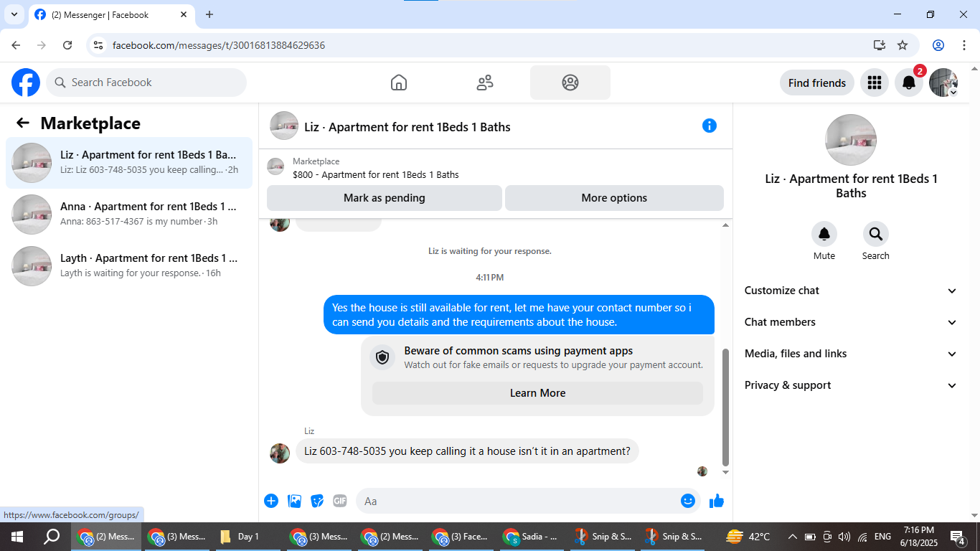Open Sadia Chrome window in taskbar
Image resolution: width=980 pixels, height=551 pixels.
point(531,537)
